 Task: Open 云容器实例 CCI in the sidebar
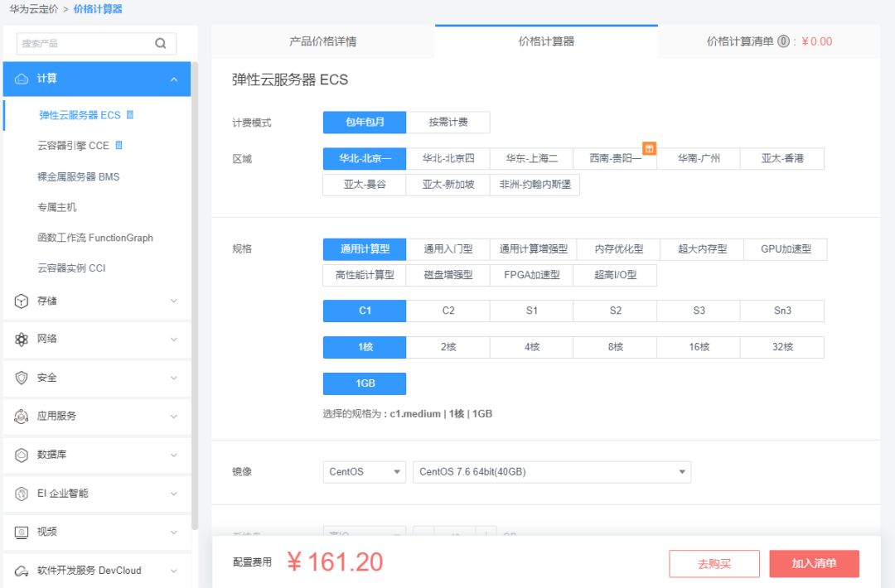point(71,268)
